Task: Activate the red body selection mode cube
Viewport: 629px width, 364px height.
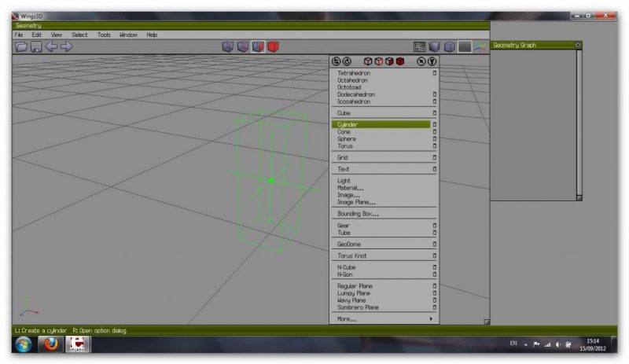Action: pos(273,47)
